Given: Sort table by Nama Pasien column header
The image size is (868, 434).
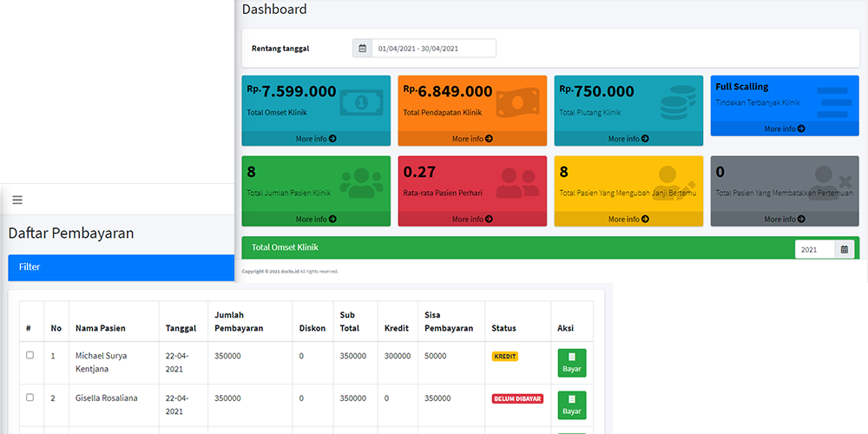Looking at the screenshot, I should 100,328.
